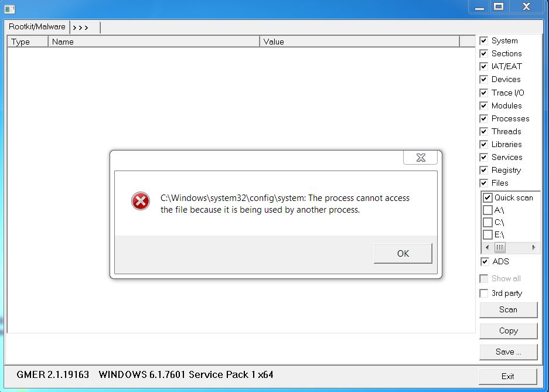Viewport: 549px width, 392px height.
Task: Sort by the Name column header
Action: (154, 42)
